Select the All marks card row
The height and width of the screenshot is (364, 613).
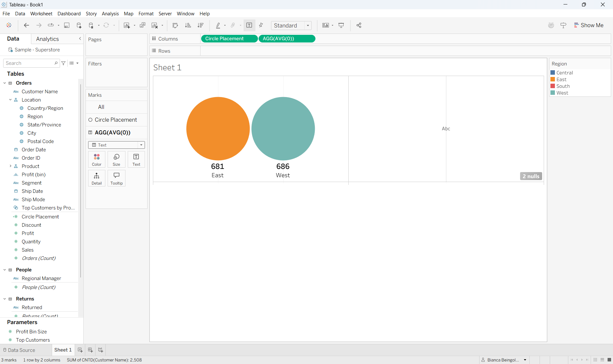coord(117,107)
